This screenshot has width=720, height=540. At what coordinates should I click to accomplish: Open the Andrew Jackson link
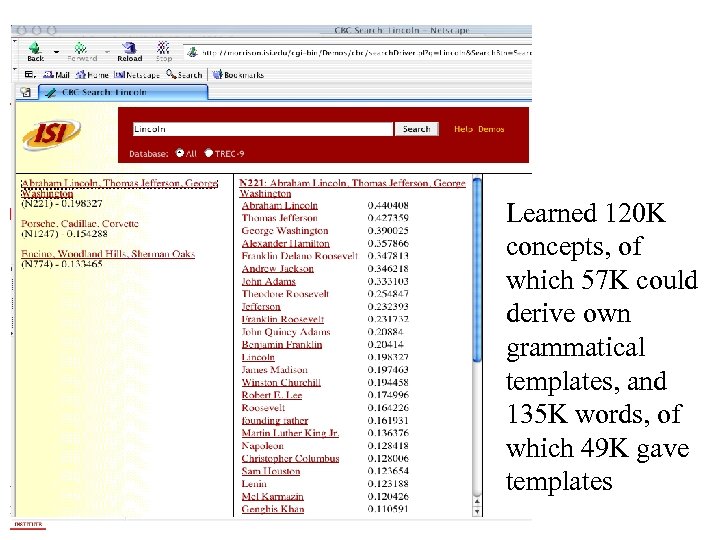[277, 269]
